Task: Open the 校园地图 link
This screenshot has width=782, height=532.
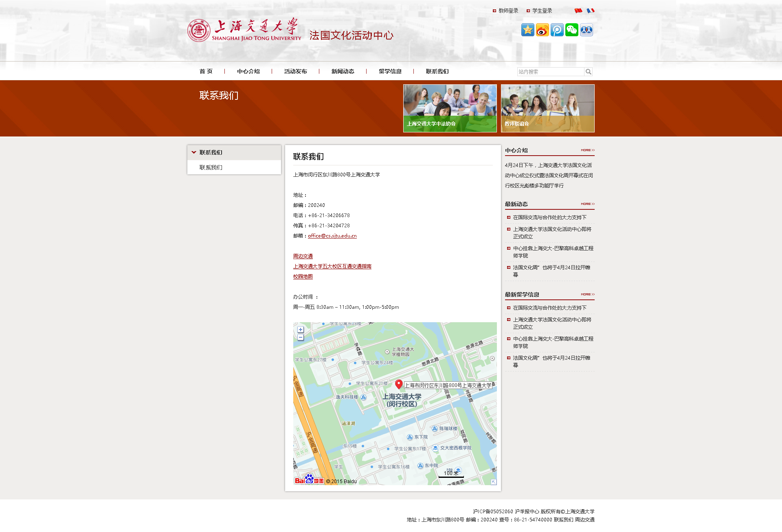Action: coord(303,277)
